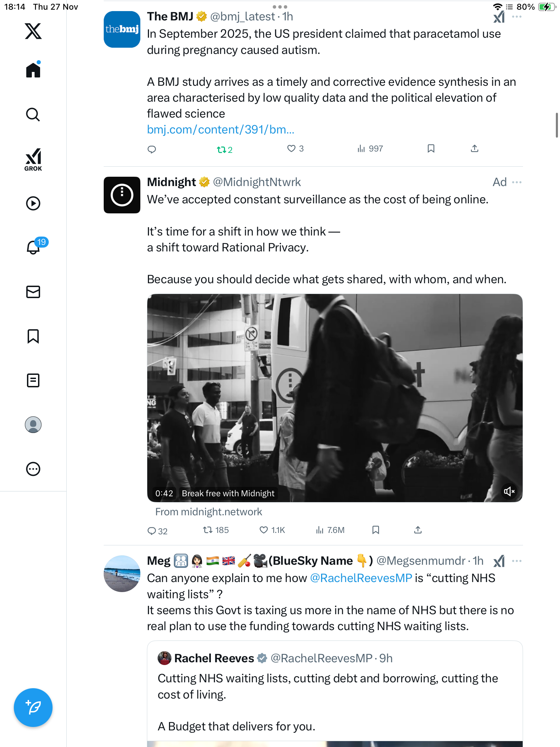The image size is (560, 747).
Task: Open the bmj.com/content/391 link
Action: pyautogui.click(x=221, y=130)
